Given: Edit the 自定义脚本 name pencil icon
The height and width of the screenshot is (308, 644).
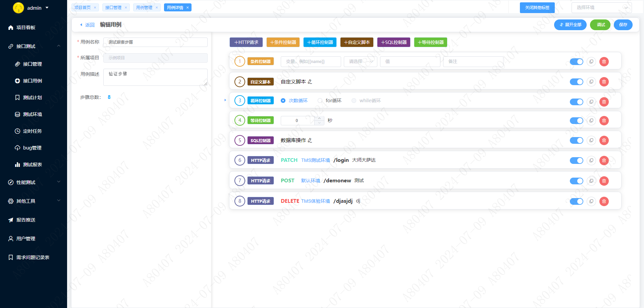Looking at the screenshot, I should 310,82.
